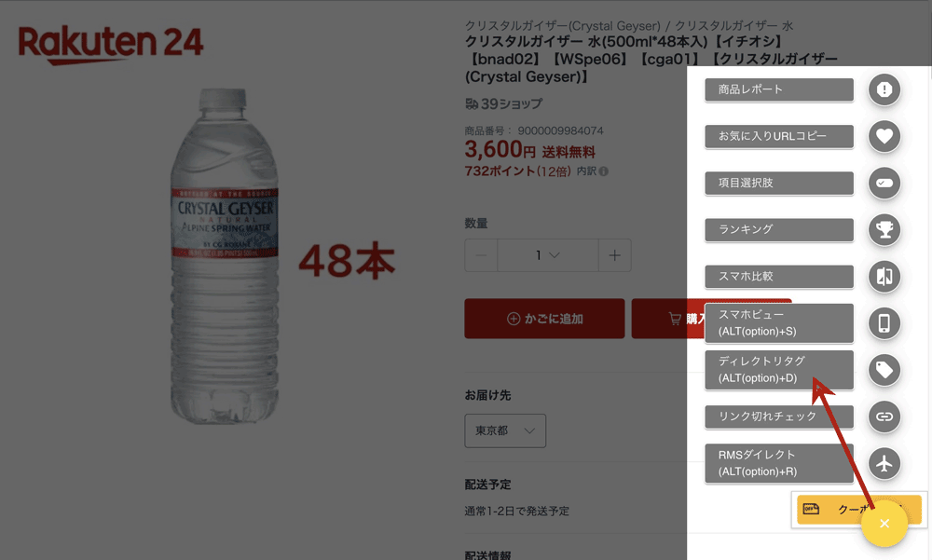
Task: Select the ディレクトリタグ menu entry
Action: (778, 370)
